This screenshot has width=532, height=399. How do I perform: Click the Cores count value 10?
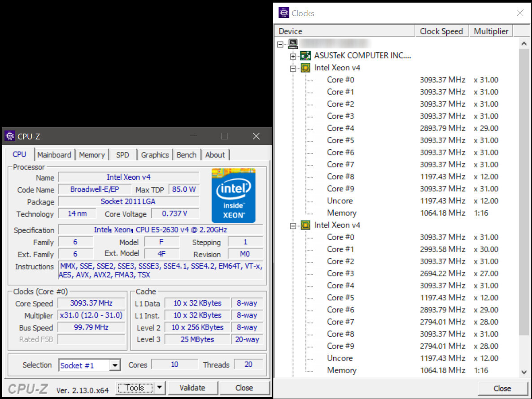pyautogui.click(x=175, y=364)
